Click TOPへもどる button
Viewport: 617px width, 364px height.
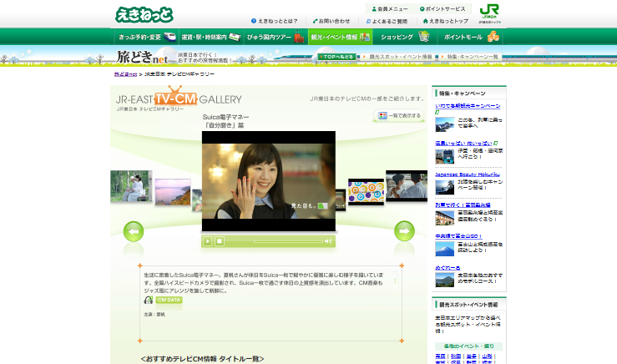click(x=336, y=57)
